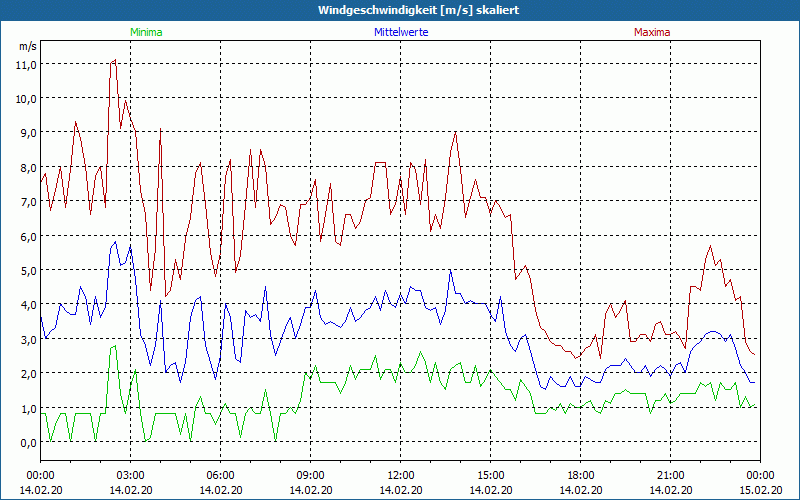Click the y-axis value '2,0'
The width and height of the screenshot is (800, 500).
click(28, 374)
